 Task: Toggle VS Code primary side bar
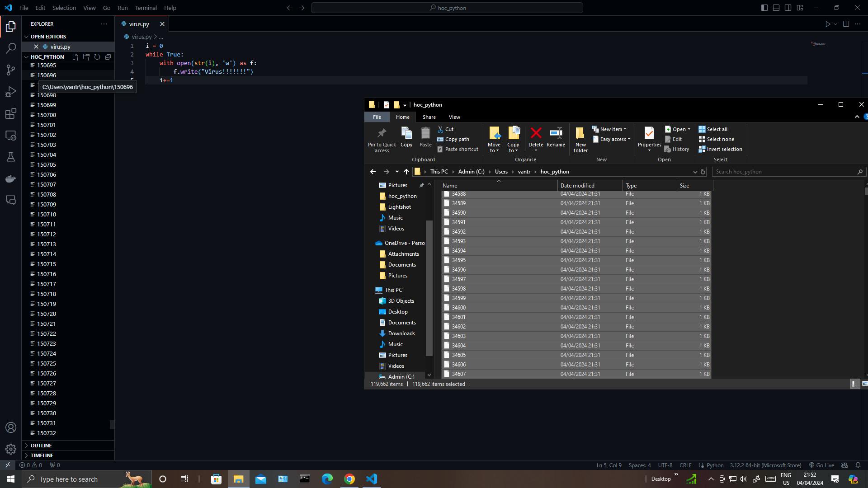pos(764,8)
